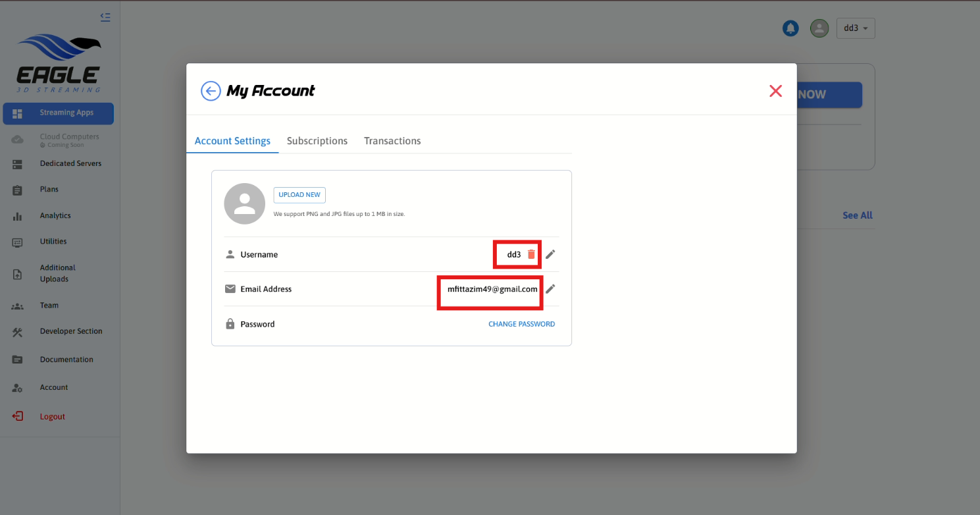Screen dimensions: 980x515
Task: Click the profile picture placeholder
Action: click(x=244, y=203)
